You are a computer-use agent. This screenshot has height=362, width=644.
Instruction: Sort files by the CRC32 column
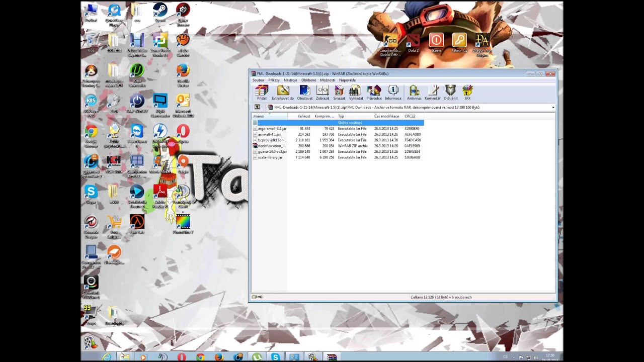tap(414, 116)
